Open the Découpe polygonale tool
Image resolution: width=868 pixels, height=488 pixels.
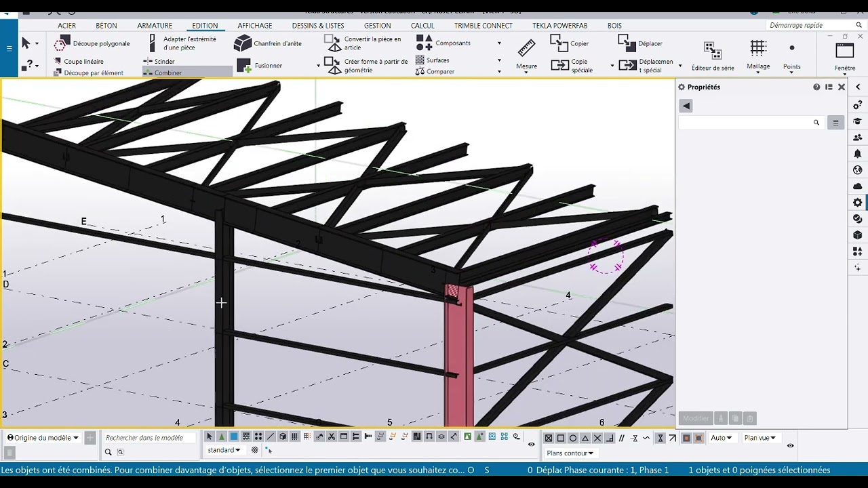click(x=92, y=43)
